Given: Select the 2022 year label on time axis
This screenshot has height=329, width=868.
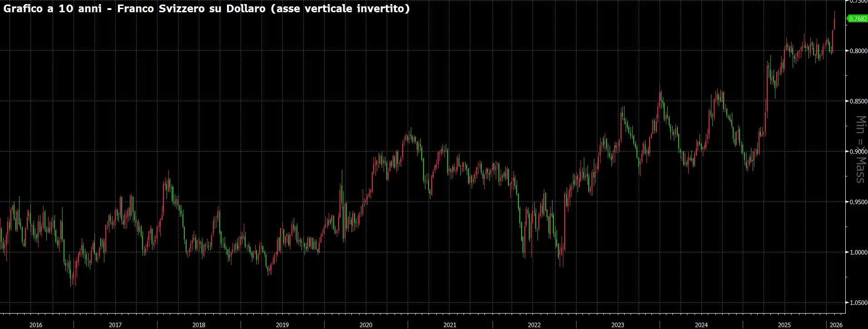Looking at the screenshot, I should (534, 325).
